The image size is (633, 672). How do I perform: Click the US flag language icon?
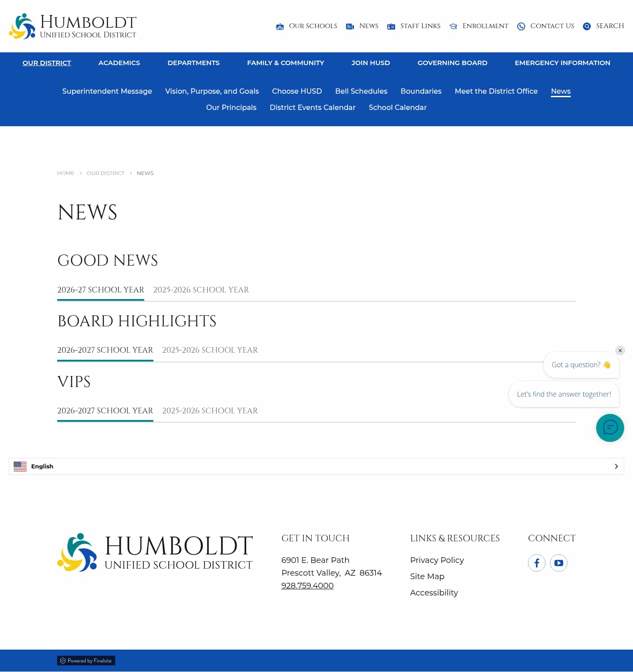[x=20, y=466]
